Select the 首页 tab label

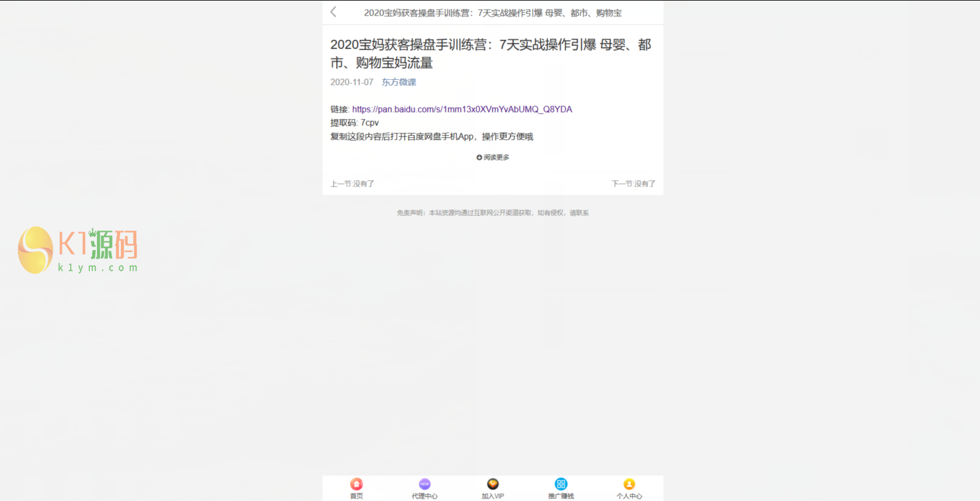point(357,496)
